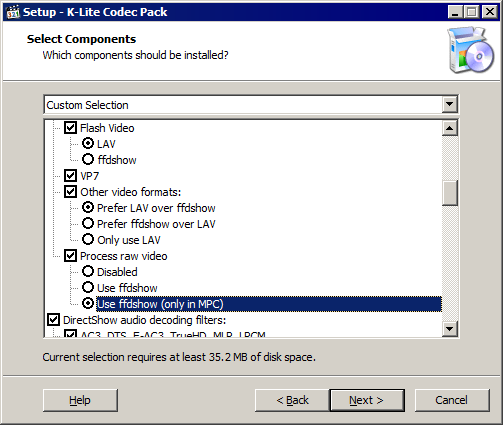Select Prefer ffdshow over LAV option
Image resolution: width=503 pixels, height=425 pixels.
tap(88, 223)
